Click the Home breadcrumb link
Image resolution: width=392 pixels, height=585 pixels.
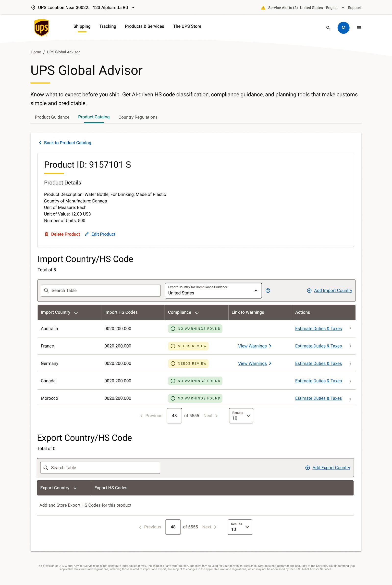[36, 52]
